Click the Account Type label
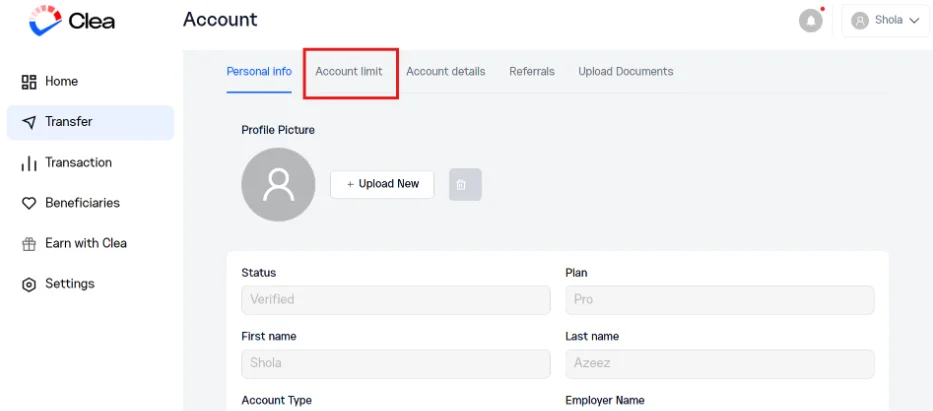Screen dimensions: 933x411 pos(276,400)
